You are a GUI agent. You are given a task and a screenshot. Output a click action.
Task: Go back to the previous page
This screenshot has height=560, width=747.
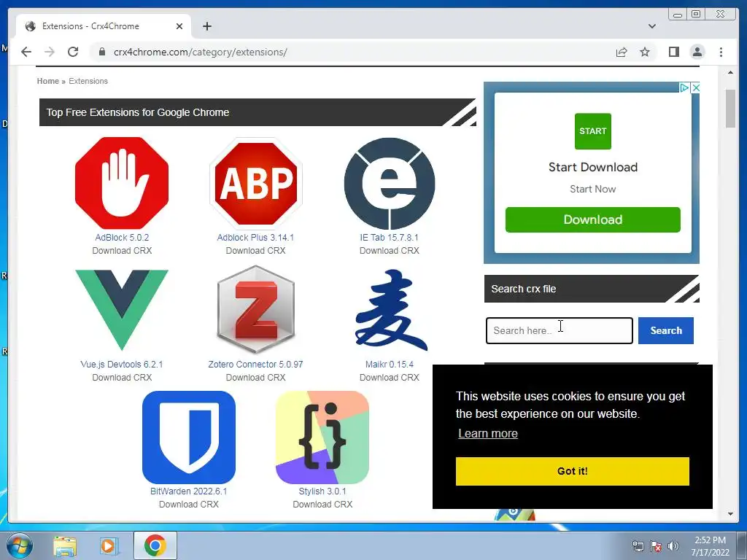pyautogui.click(x=26, y=52)
